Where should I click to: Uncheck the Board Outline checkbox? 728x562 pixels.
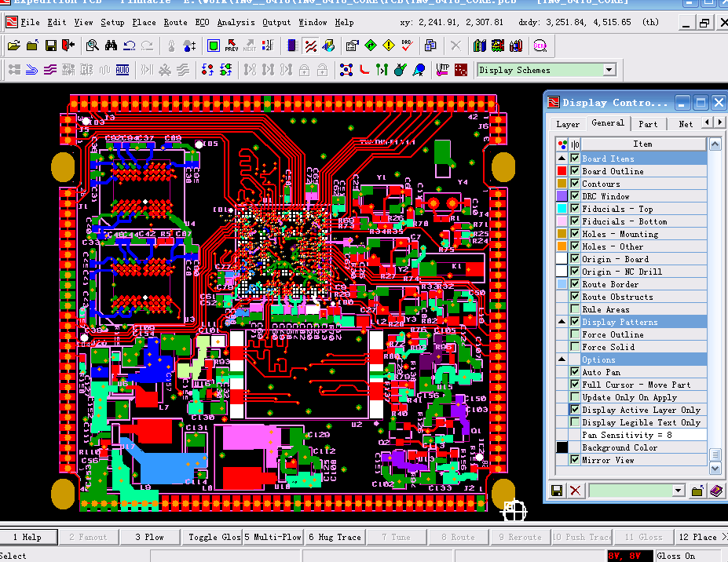click(575, 171)
